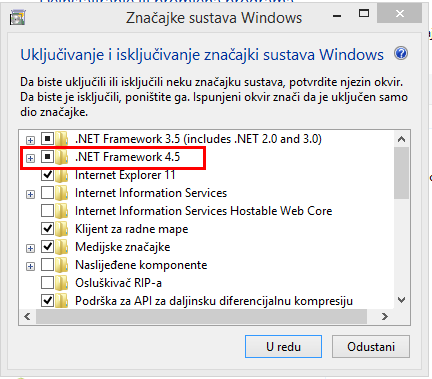Image resolution: width=432 pixels, height=379 pixels.
Task: Click the blue help question mark icon
Action: pyautogui.click(x=401, y=53)
